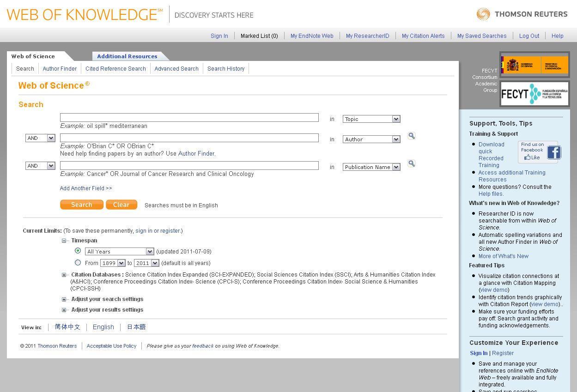Open More of What's New link
This screenshot has width=577, height=392.
(x=504, y=256)
